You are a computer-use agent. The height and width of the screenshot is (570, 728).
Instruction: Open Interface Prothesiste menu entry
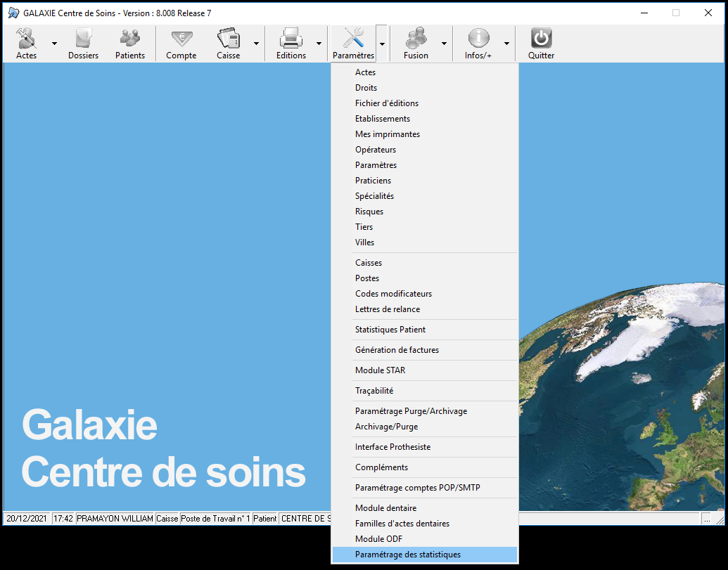click(425, 447)
